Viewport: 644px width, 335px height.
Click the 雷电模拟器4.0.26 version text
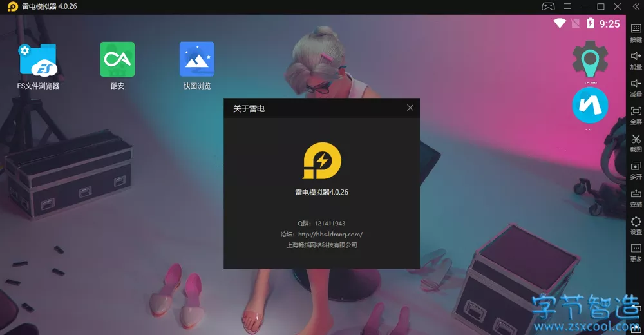[x=321, y=192]
